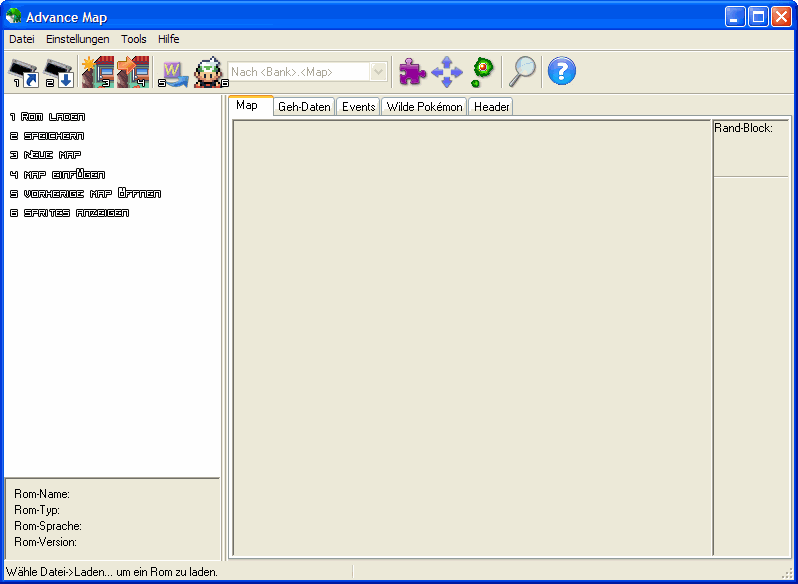Open the Hilfe menu
The image size is (798, 584).
point(168,39)
